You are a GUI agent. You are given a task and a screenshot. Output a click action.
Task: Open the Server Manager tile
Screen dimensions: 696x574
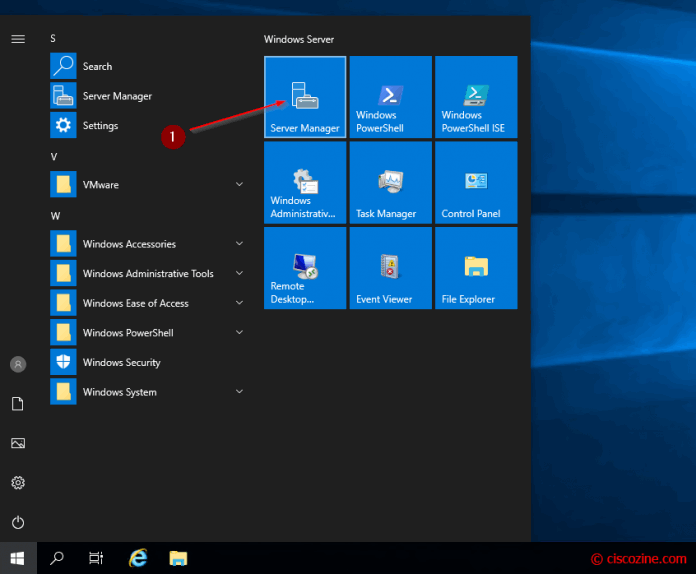coord(305,97)
